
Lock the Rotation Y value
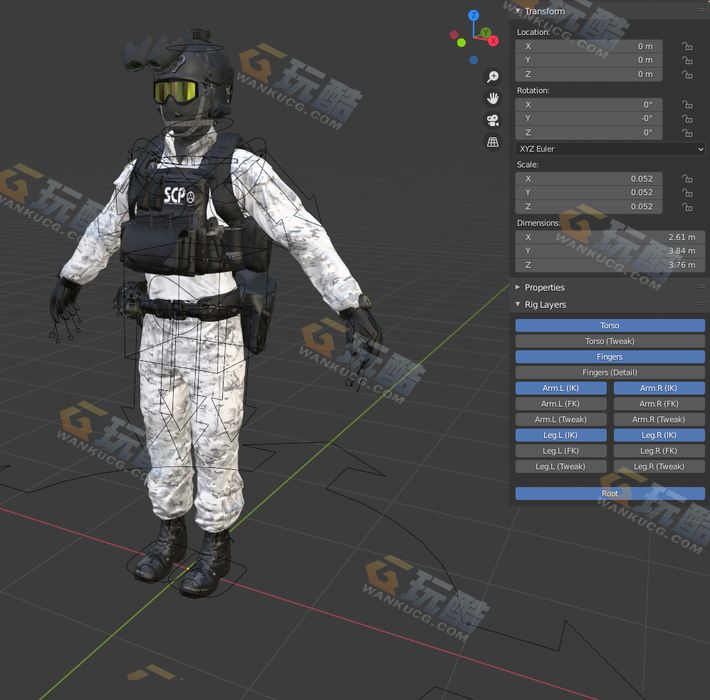687,119
